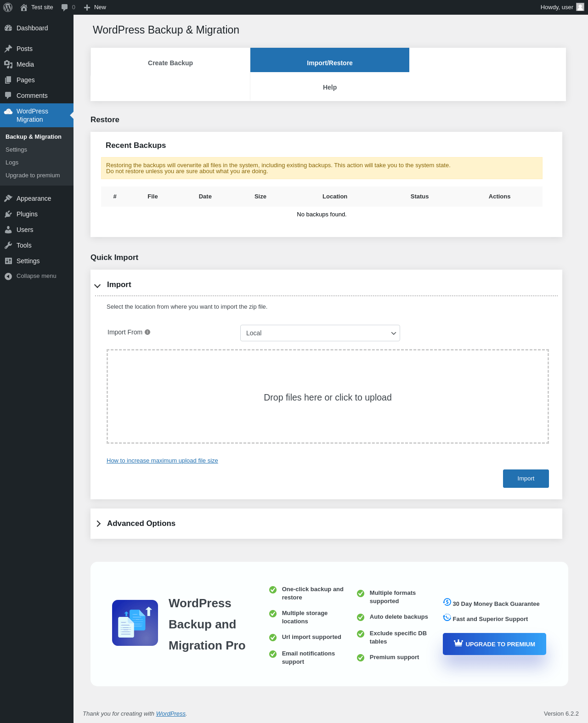Click the Migration Pro product logo

point(135,623)
